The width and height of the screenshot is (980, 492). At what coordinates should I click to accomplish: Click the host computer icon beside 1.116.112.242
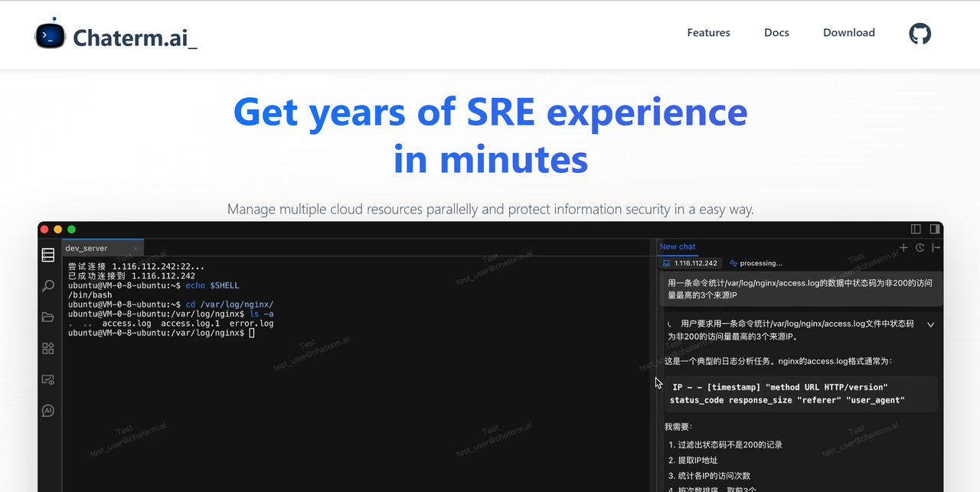pyautogui.click(x=667, y=263)
